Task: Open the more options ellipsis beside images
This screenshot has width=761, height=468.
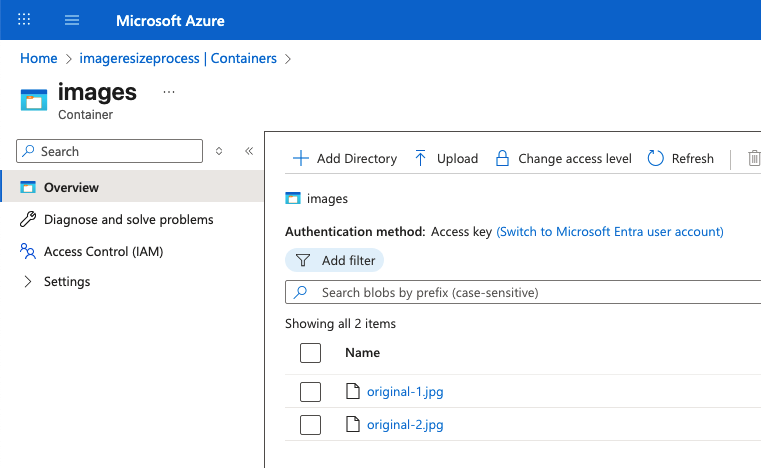Action: coord(169,92)
